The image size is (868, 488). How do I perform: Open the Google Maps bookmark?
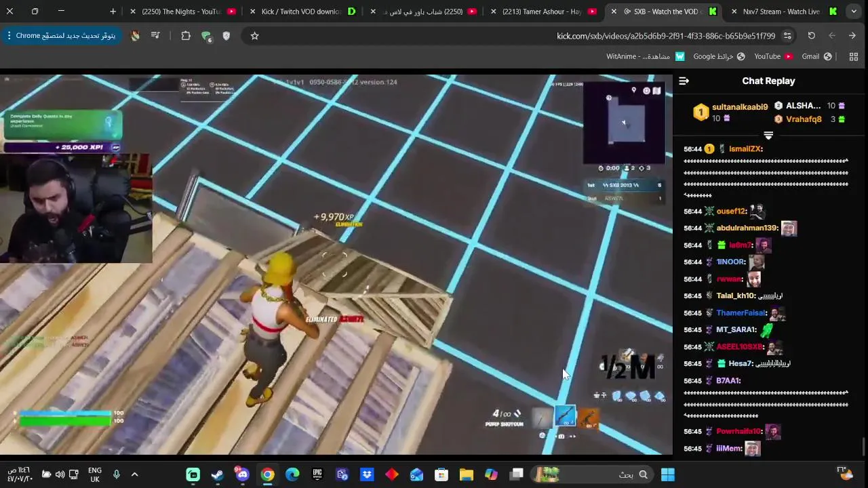click(x=719, y=56)
